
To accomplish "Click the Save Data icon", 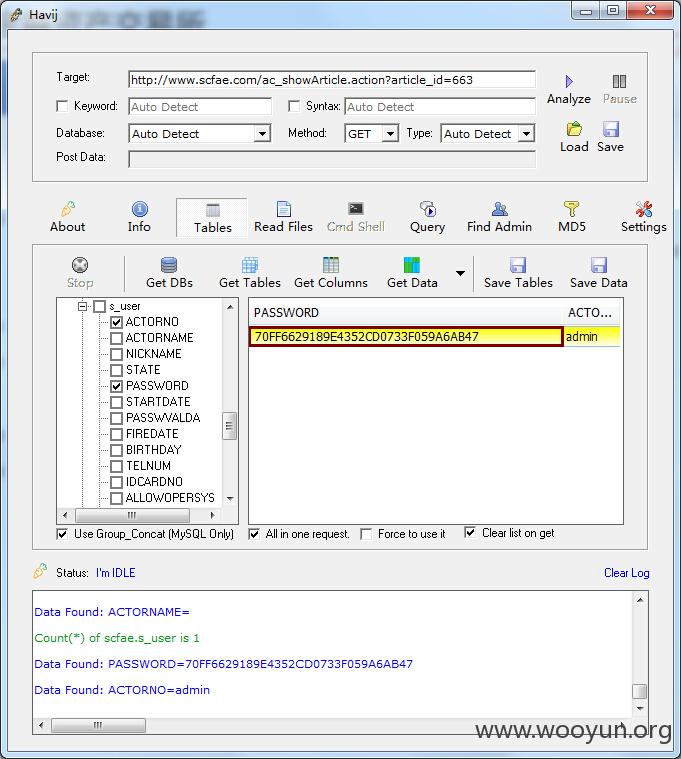I will (599, 265).
